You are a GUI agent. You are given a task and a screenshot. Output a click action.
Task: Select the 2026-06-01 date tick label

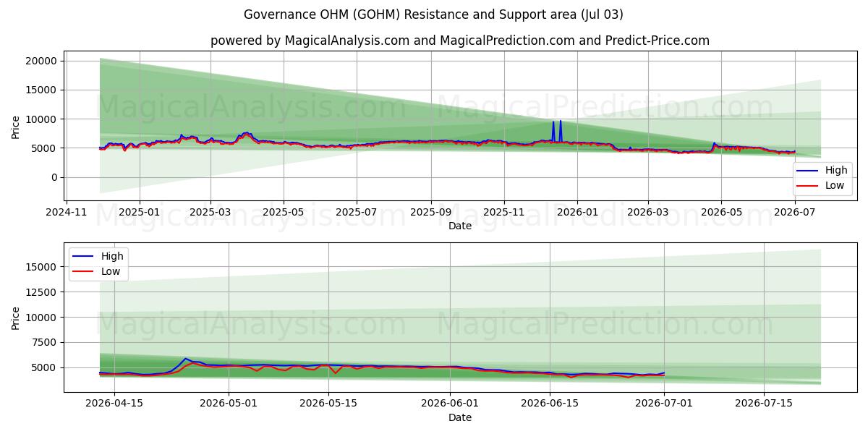pyautogui.click(x=450, y=404)
